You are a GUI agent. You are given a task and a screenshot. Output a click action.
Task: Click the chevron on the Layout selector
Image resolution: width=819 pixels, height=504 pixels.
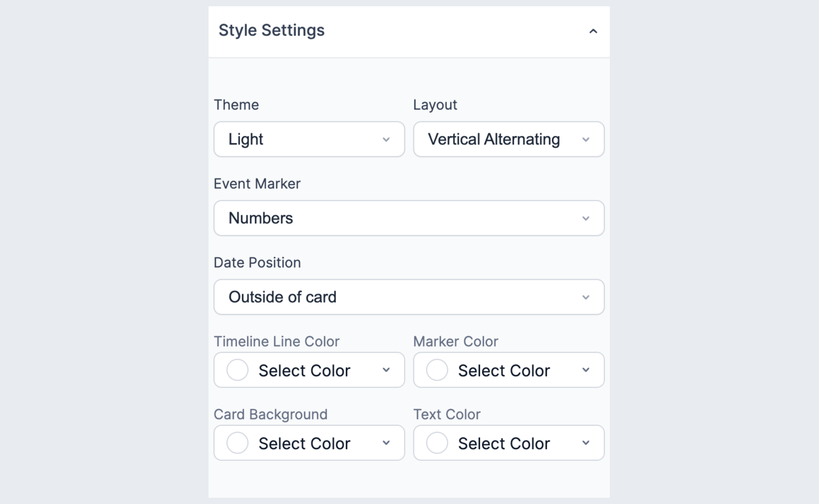coord(586,139)
